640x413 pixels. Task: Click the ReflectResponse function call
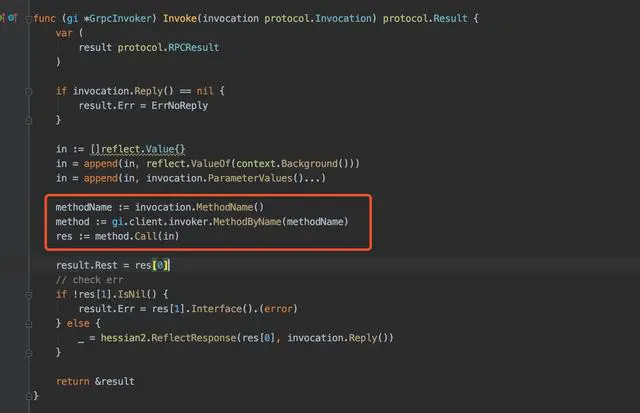coord(194,338)
